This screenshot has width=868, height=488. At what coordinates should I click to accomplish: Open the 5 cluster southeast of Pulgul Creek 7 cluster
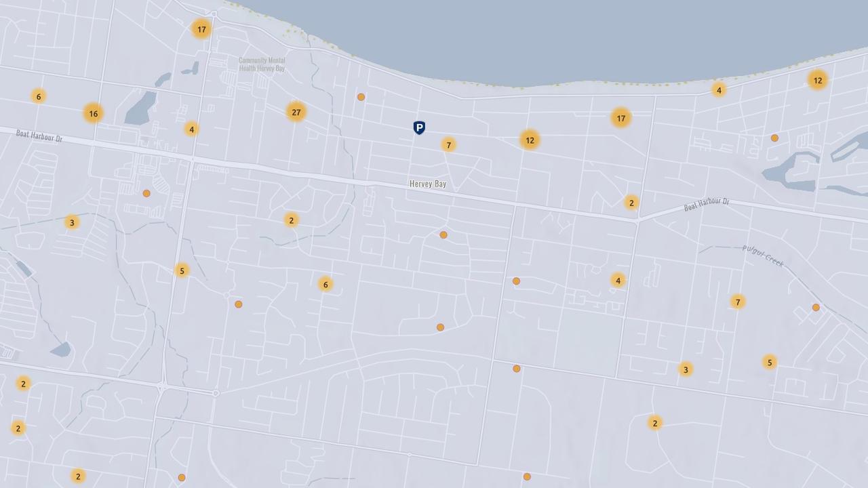pyautogui.click(x=769, y=362)
